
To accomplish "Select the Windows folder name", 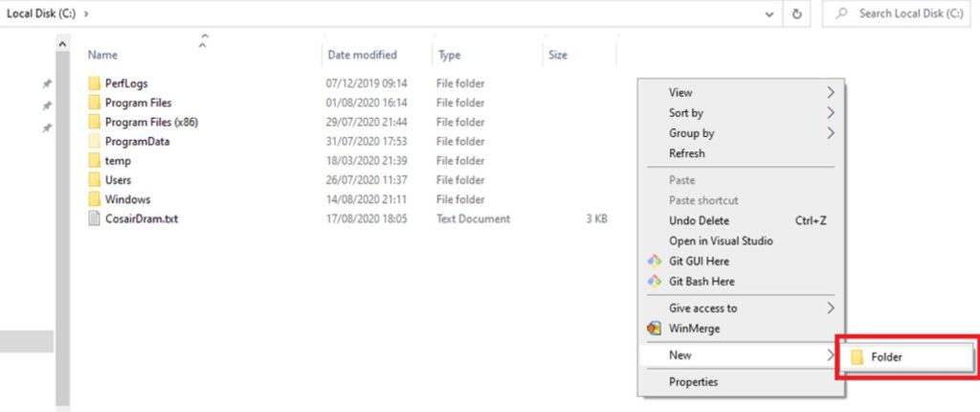I will [128, 199].
